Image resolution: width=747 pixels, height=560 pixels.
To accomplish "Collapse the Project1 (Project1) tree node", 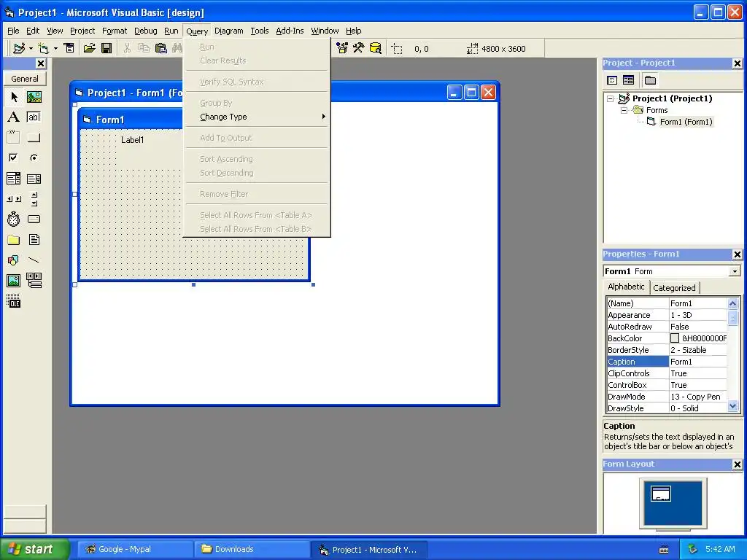I will 611,98.
